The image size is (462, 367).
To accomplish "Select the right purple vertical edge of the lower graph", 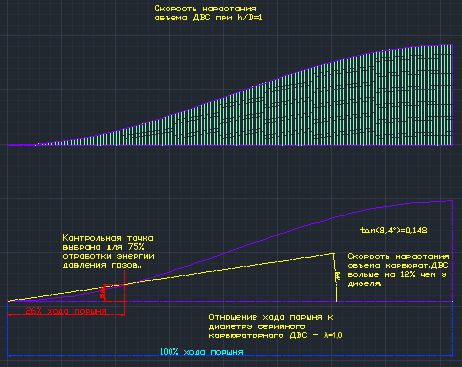I will coord(453,251).
